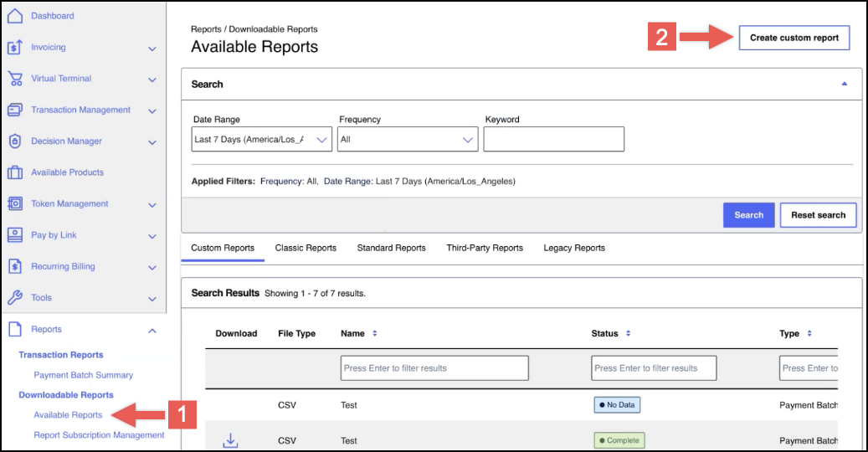Viewport: 868px width, 452px height.
Task: Collapse the Reports sidebar section
Action: [x=152, y=331]
